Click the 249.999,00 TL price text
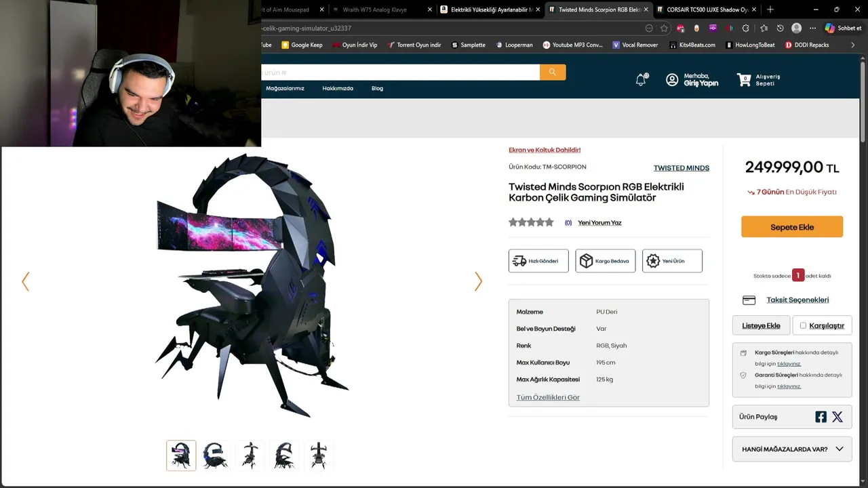868x488 pixels. [792, 167]
